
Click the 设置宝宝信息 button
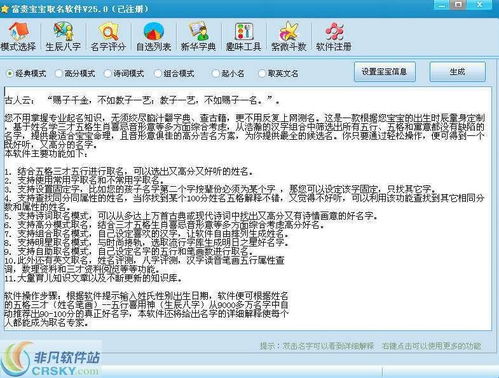point(385,72)
